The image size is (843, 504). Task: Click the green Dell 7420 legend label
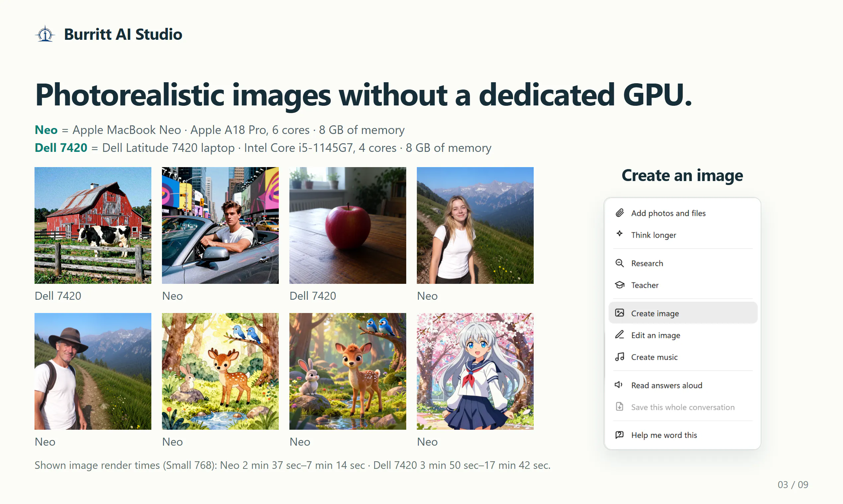[61, 148]
